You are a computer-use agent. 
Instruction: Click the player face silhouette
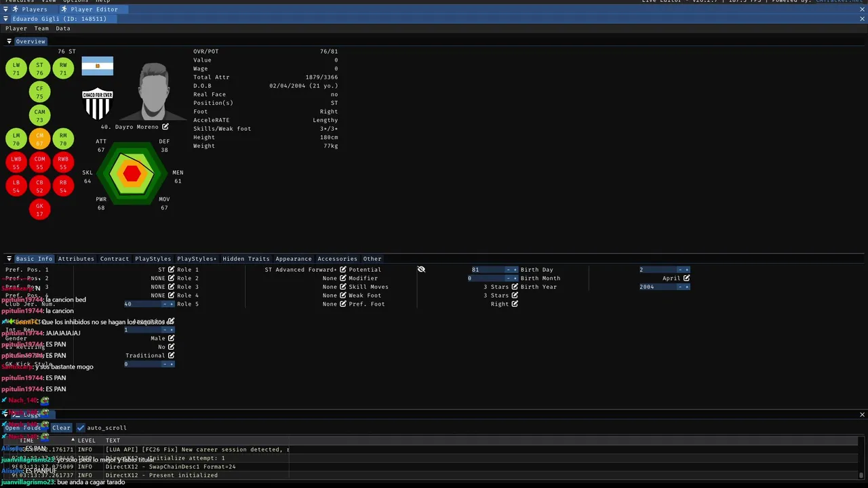[154, 91]
